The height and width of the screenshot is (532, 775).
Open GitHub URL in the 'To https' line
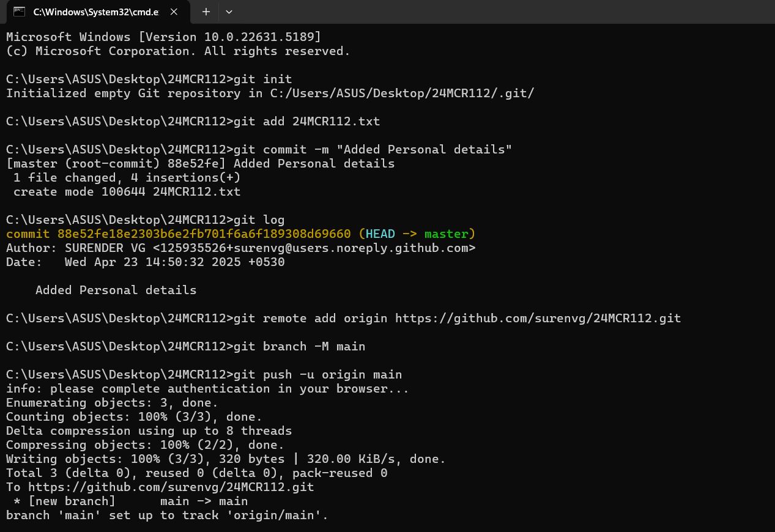tap(171, 487)
